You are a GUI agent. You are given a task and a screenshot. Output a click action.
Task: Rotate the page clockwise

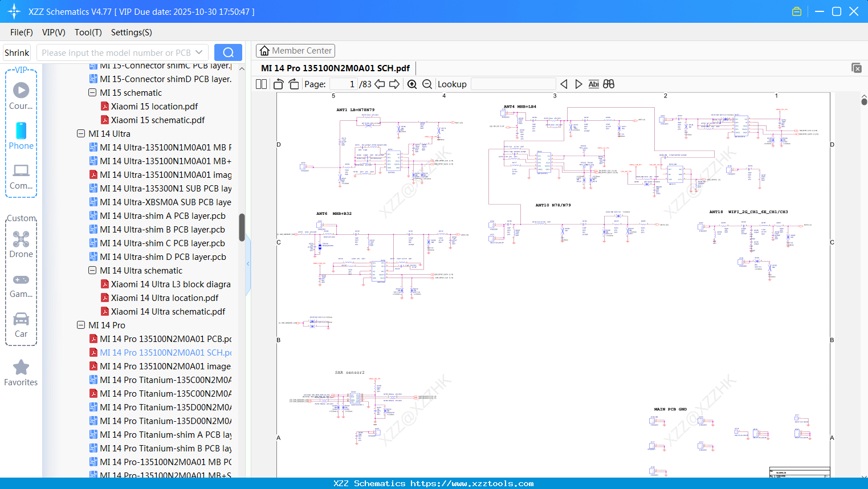pyautogui.click(x=294, y=84)
